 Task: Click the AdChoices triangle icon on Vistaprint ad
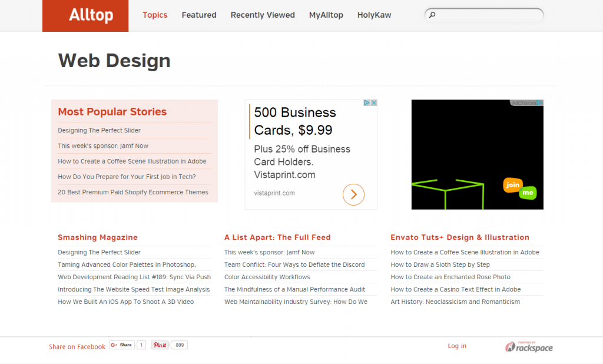pos(367,102)
